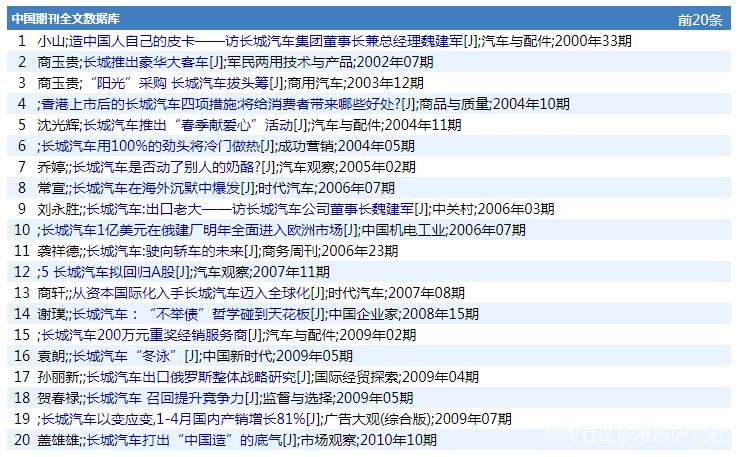Screen dimensions: 739x457
Task: Click source 汽车观察;2007年11期
Action: (x=261, y=272)
